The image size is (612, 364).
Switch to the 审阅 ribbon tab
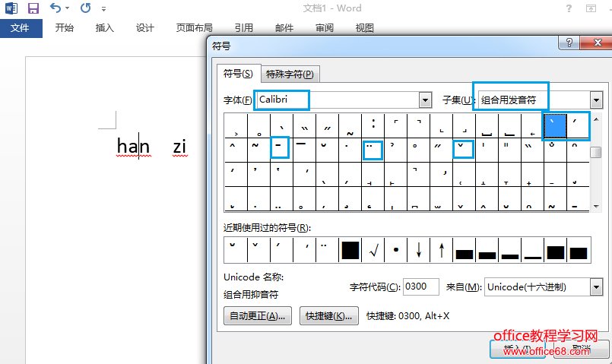point(325,27)
